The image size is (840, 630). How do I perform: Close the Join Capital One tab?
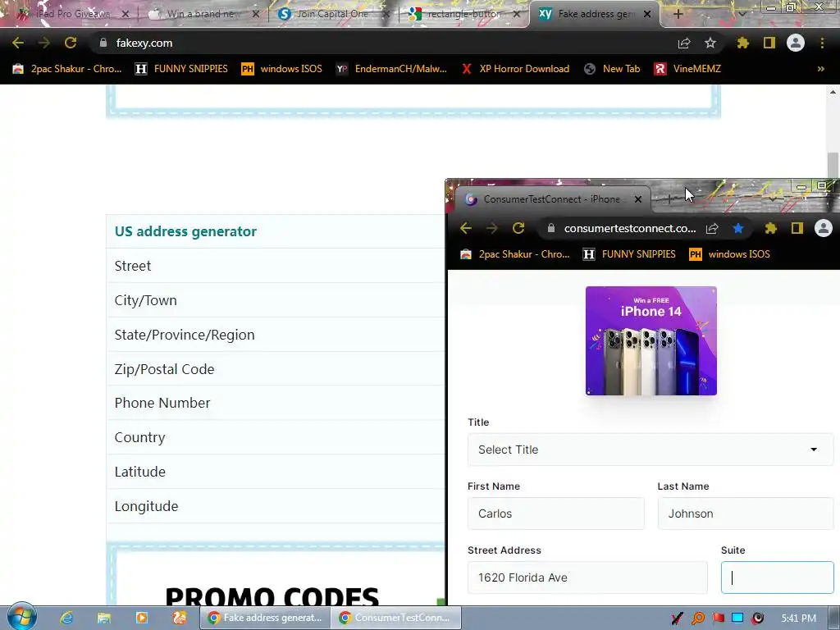(x=386, y=14)
